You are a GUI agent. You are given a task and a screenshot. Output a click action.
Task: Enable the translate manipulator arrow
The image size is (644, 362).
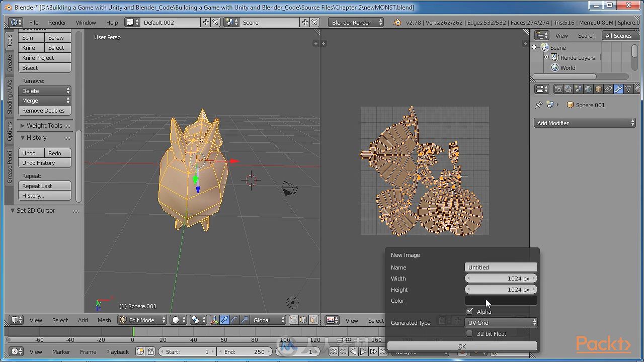tap(224, 320)
